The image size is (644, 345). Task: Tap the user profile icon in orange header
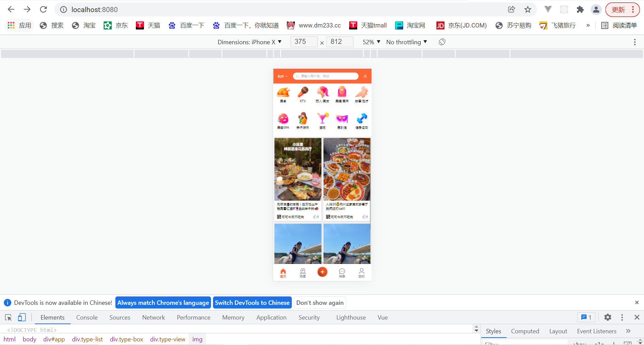click(x=365, y=76)
